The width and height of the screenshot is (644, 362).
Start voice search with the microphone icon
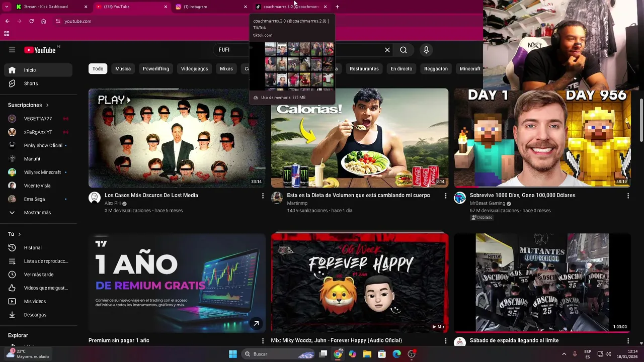[426, 50]
